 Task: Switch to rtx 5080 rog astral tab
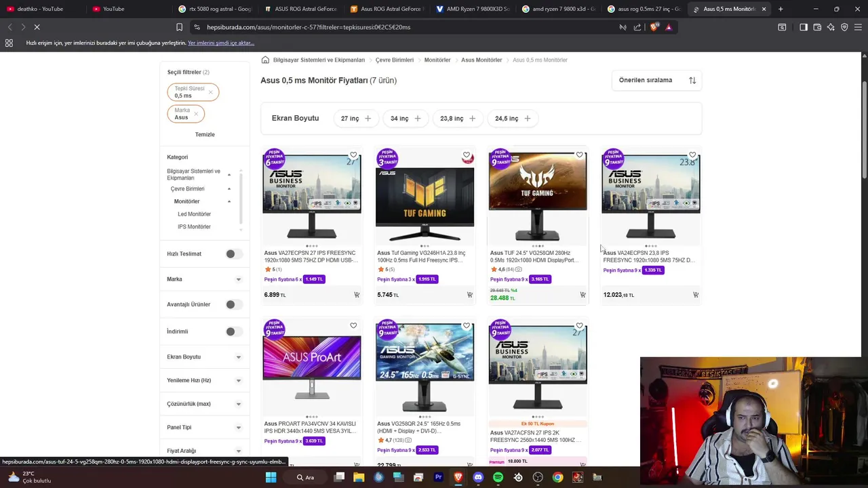point(216,9)
